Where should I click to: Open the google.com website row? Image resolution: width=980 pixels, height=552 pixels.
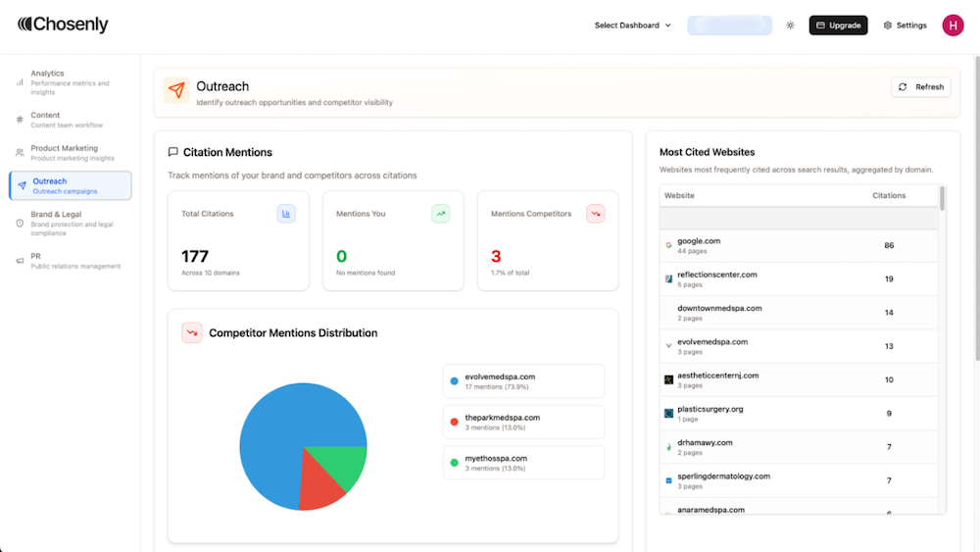(x=799, y=245)
